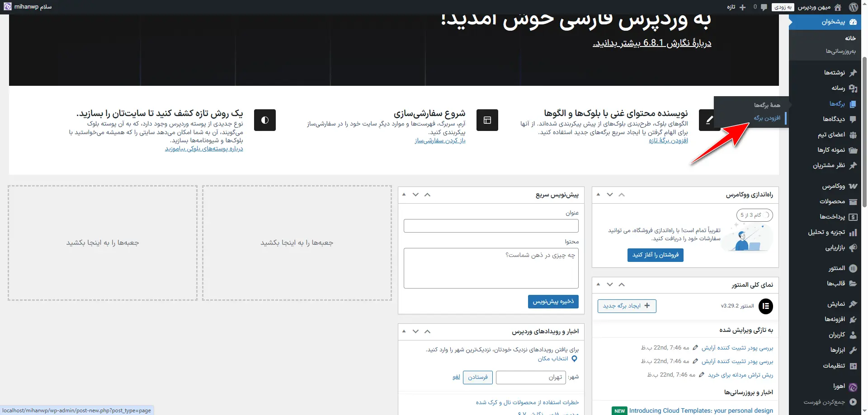Collapse the راه‌اندازی ووکامرس panel
The height and width of the screenshot is (415, 868).
622,195
